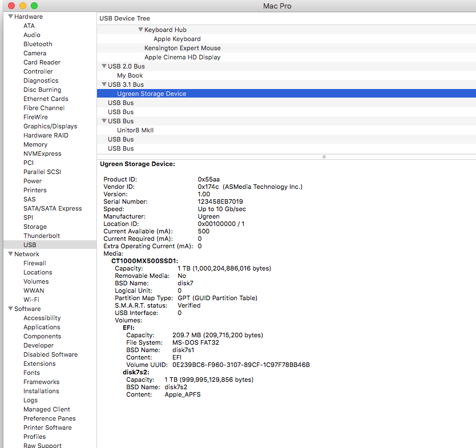Open Profiles in the sidebar
This screenshot has width=476, height=448.
[x=35, y=437]
